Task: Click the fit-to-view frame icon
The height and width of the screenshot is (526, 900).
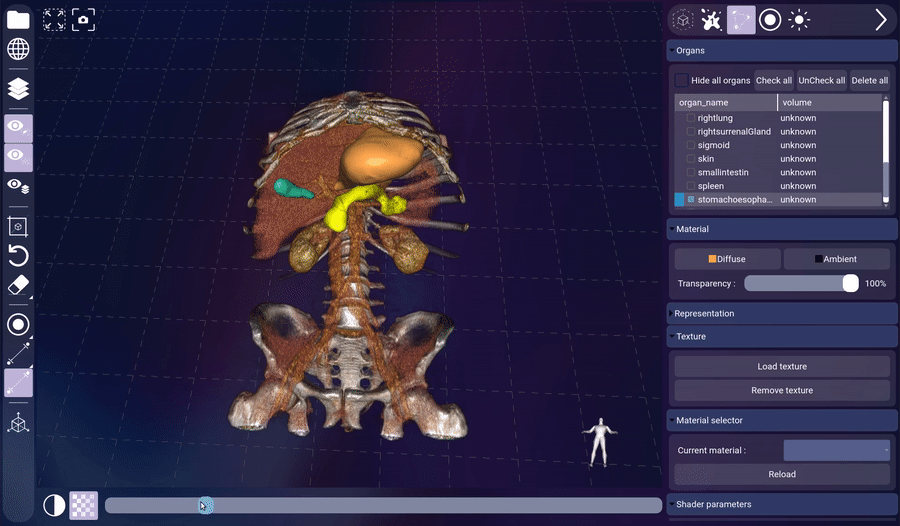Action: tap(54, 20)
